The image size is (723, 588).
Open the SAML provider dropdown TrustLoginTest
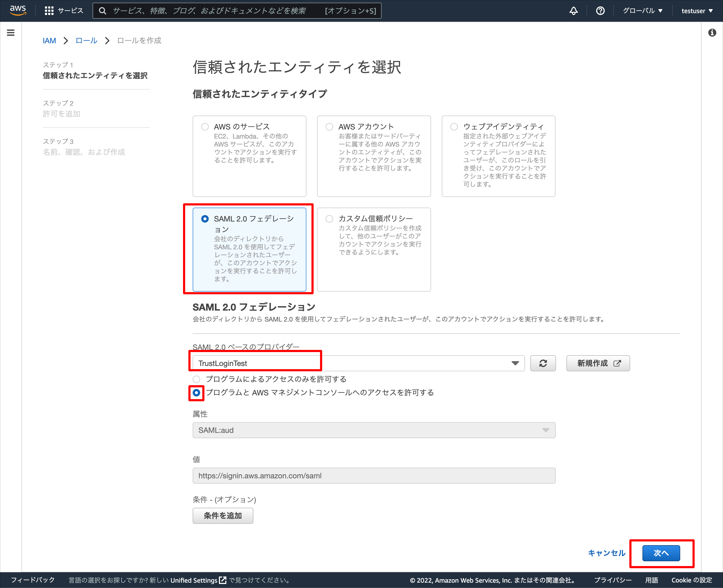pyautogui.click(x=359, y=363)
